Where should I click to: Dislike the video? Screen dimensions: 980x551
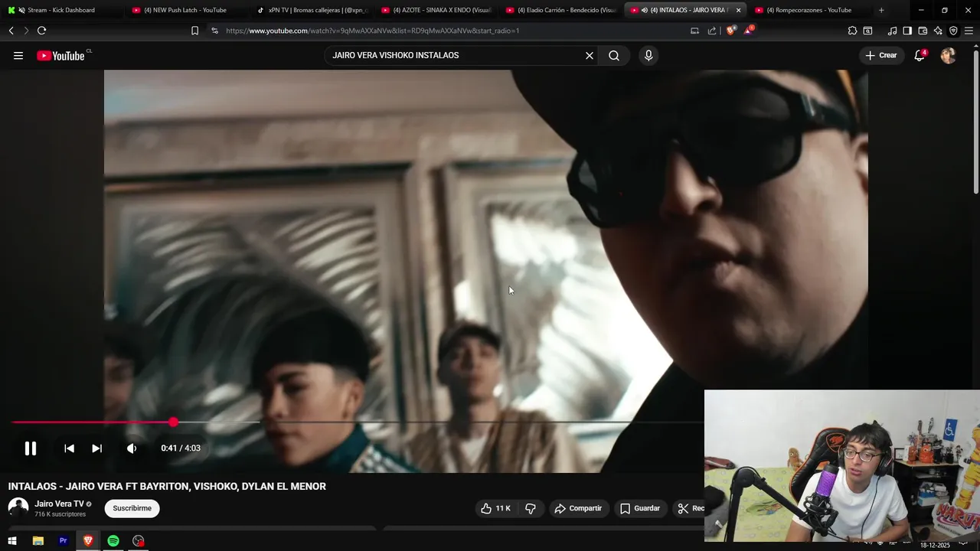click(x=531, y=508)
